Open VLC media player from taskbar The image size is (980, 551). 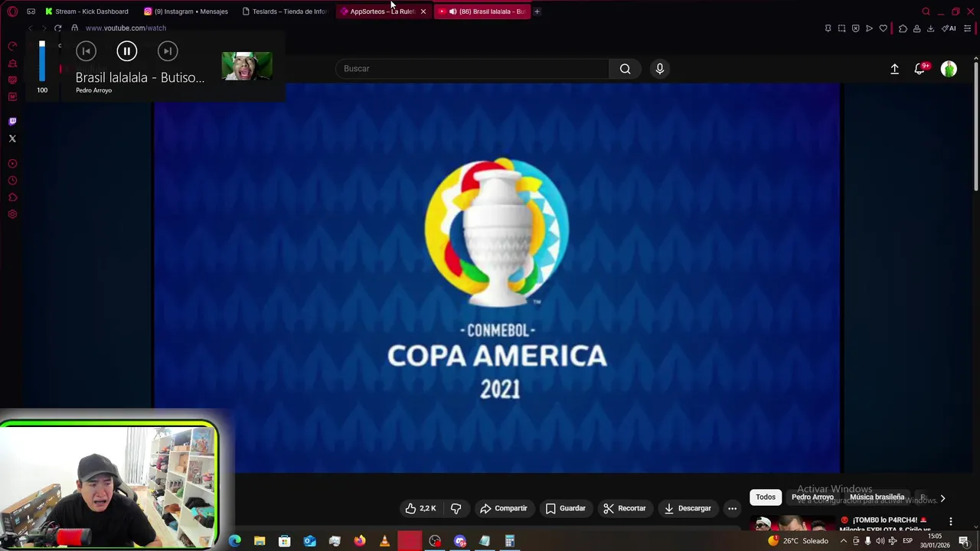click(384, 541)
